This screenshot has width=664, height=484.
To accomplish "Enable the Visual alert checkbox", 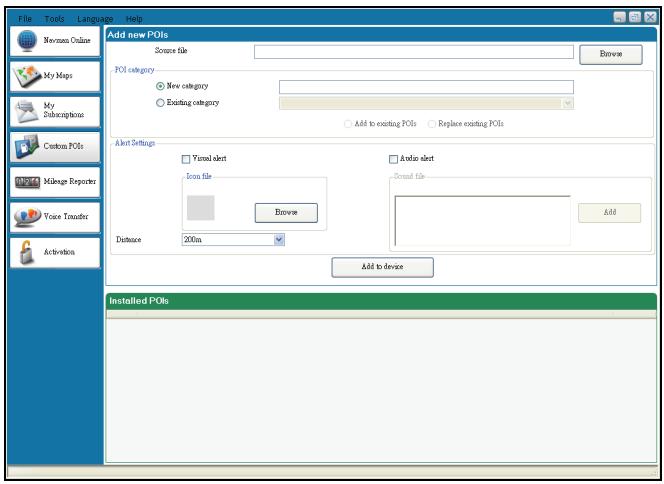I will tap(185, 159).
